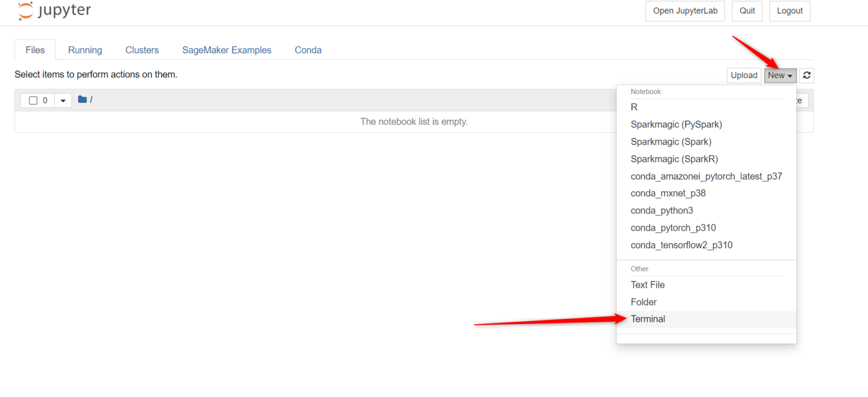Create a new Folder
The image size is (868, 397).
(x=644, y=302)
